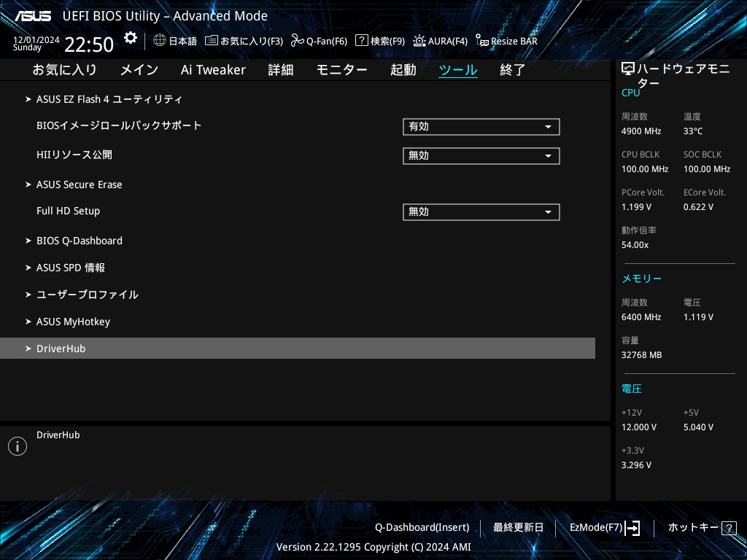
Task: Click ECore Volt. value 0.622 V
Action: (698, 206)
